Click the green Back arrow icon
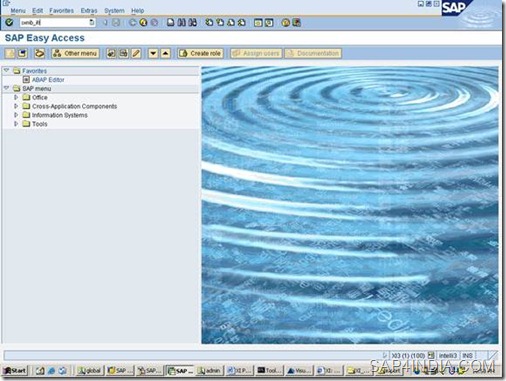 132,23
